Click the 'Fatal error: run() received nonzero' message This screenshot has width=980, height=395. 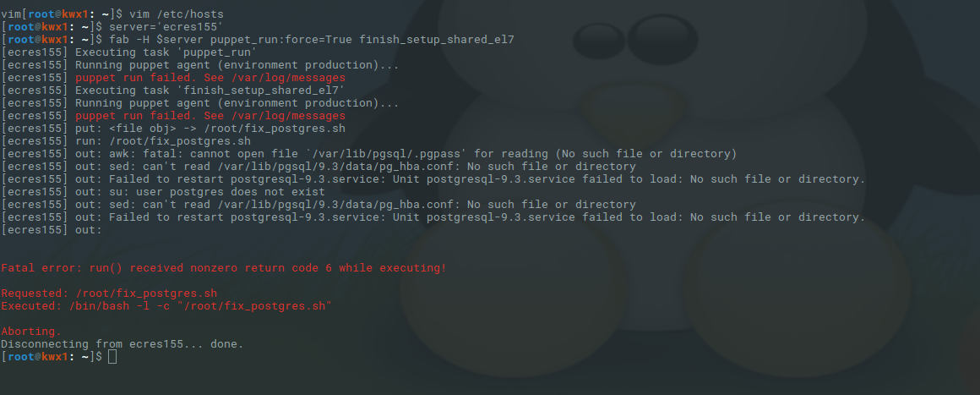(x=223, y=268)
